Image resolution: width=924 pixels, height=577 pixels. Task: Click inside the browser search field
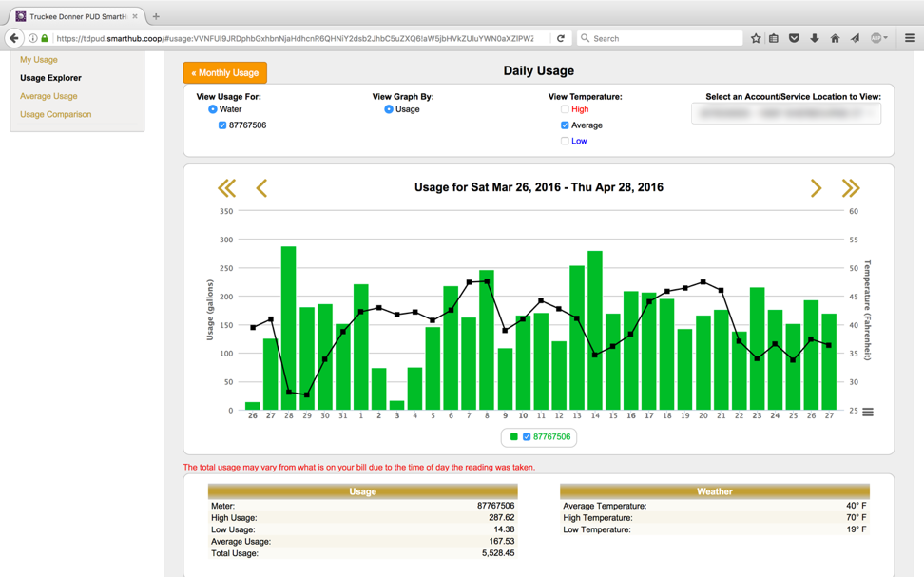656,38
